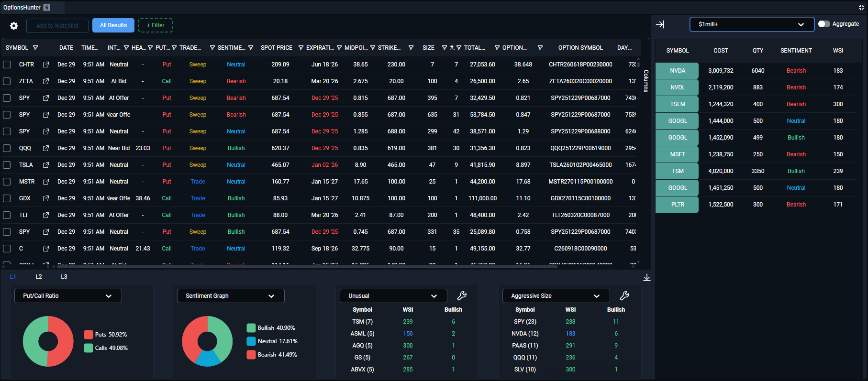Check the C row checkbox
868x381 pixels.
pyautogui.click(x=7, y=249)
